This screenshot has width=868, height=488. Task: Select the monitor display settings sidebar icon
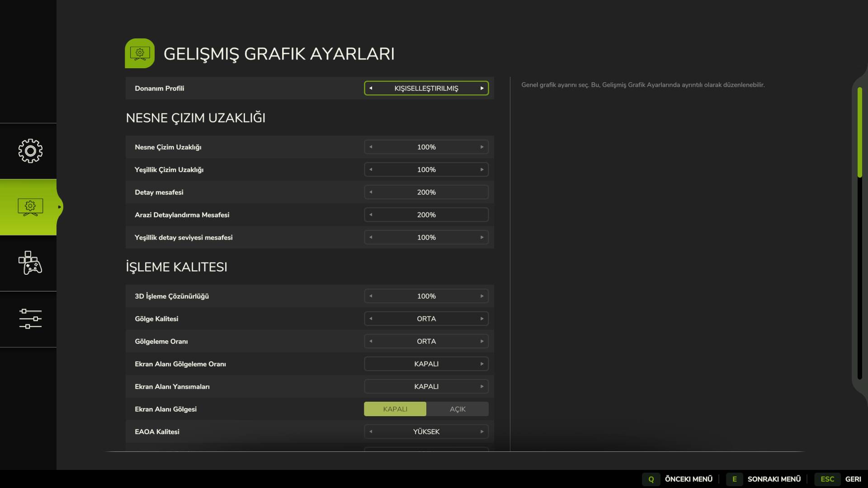(x=30, y=207)
